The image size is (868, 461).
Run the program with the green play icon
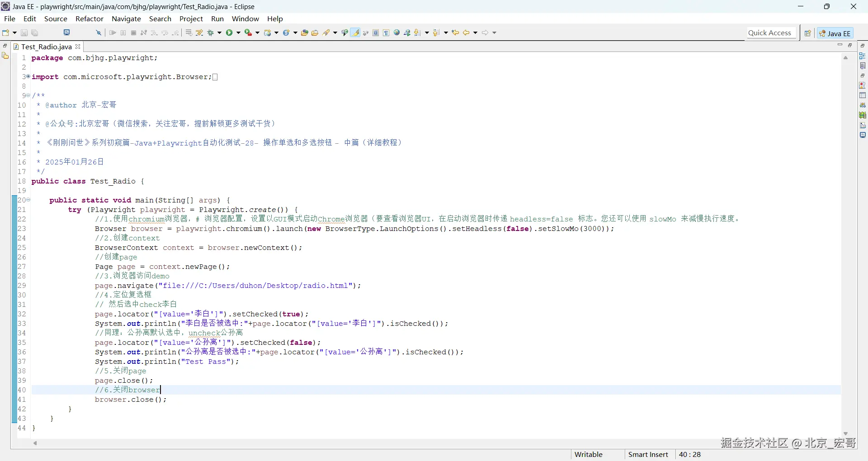(x=230, y=33)
